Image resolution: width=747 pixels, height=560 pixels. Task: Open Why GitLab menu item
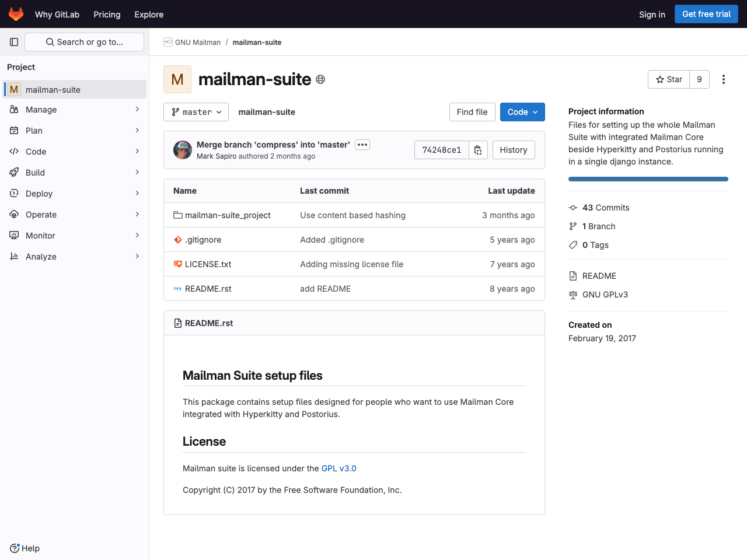coord(57,15)
